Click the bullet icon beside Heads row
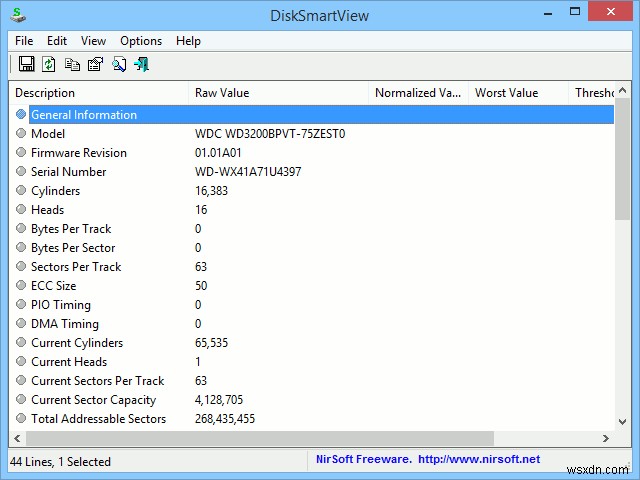This screenshot has width=640, height=480. pyautogui.click(x=21, y=209)
